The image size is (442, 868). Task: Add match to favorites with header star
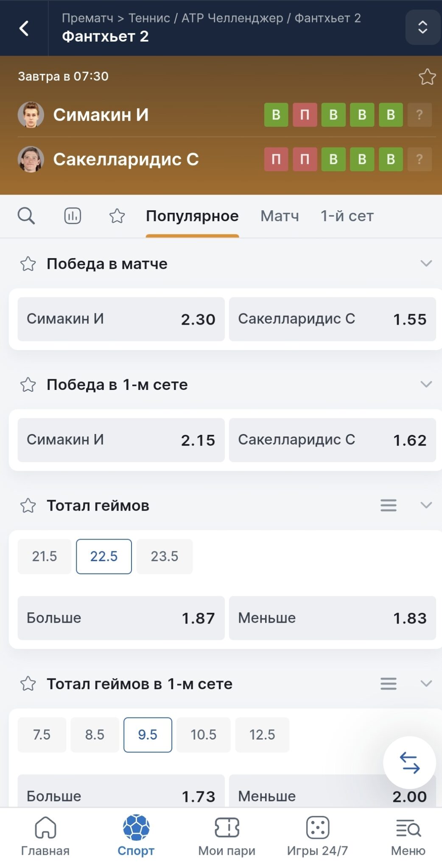[x=427, y=77]
